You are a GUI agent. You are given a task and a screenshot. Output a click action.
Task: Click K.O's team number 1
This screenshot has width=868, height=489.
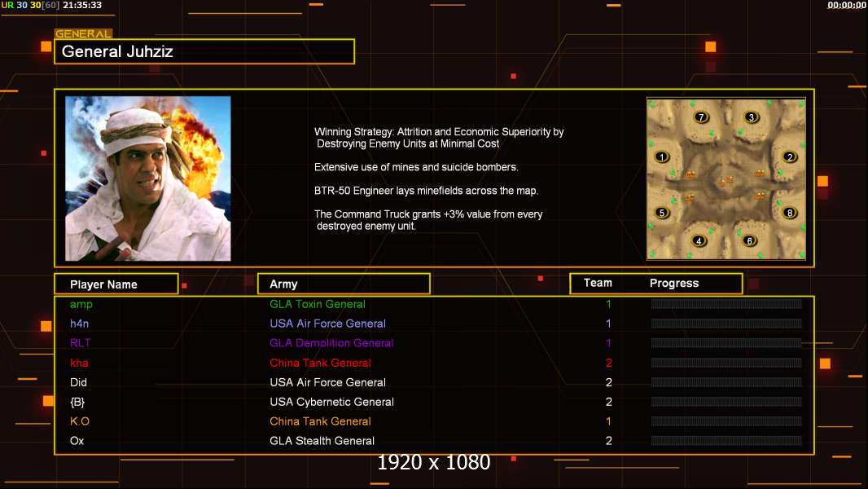(608, 421)
